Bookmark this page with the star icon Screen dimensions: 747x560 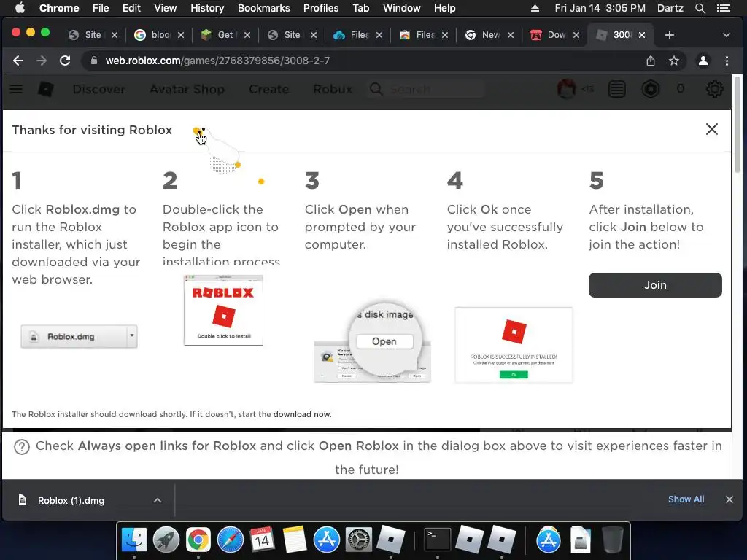[x=673, y=61]
